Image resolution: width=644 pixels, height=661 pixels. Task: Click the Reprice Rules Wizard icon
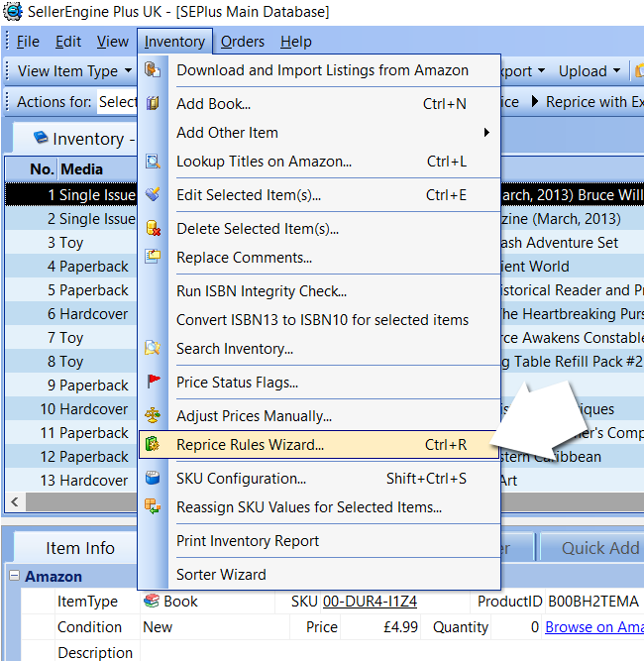(153, 444)
